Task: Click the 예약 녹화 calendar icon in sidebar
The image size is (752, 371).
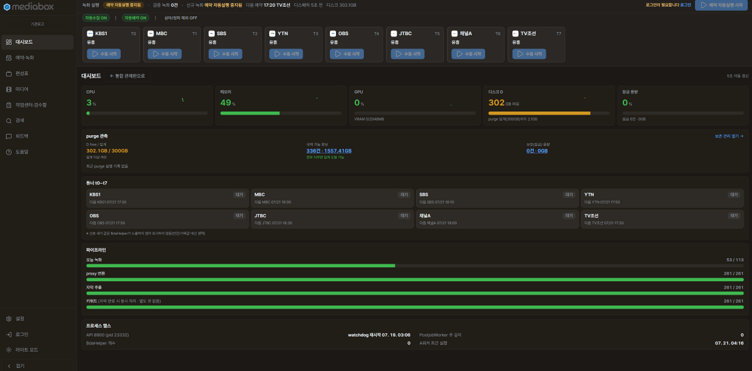Action: [x=9, y=58]
